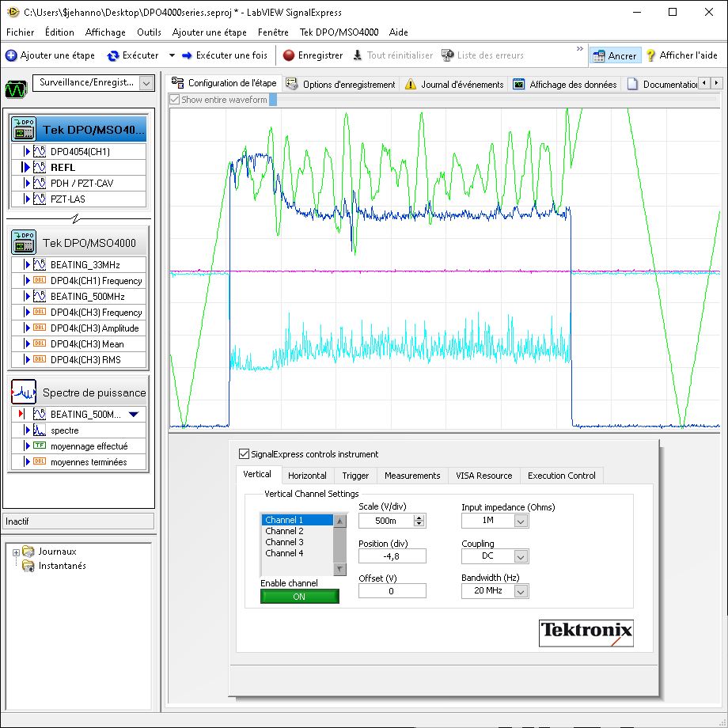728x728 pixels.
Task: Run the project with Exécuter icon
Action: point(113,55)
